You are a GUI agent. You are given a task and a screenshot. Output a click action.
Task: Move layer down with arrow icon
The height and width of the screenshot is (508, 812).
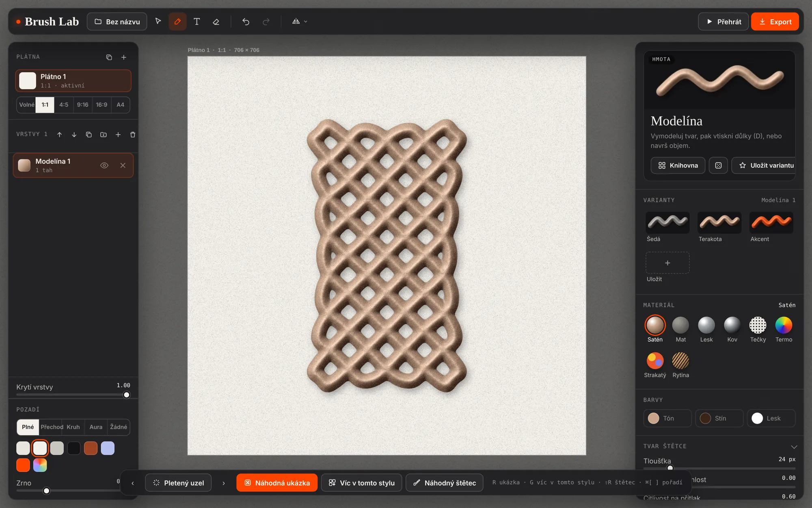(74, 135)
